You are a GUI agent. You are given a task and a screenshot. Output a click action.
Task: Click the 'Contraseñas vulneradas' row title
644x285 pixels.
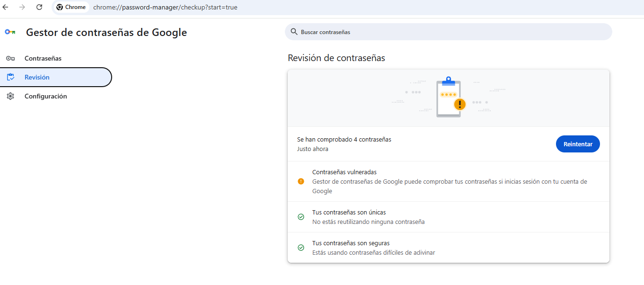click(344, 172)
